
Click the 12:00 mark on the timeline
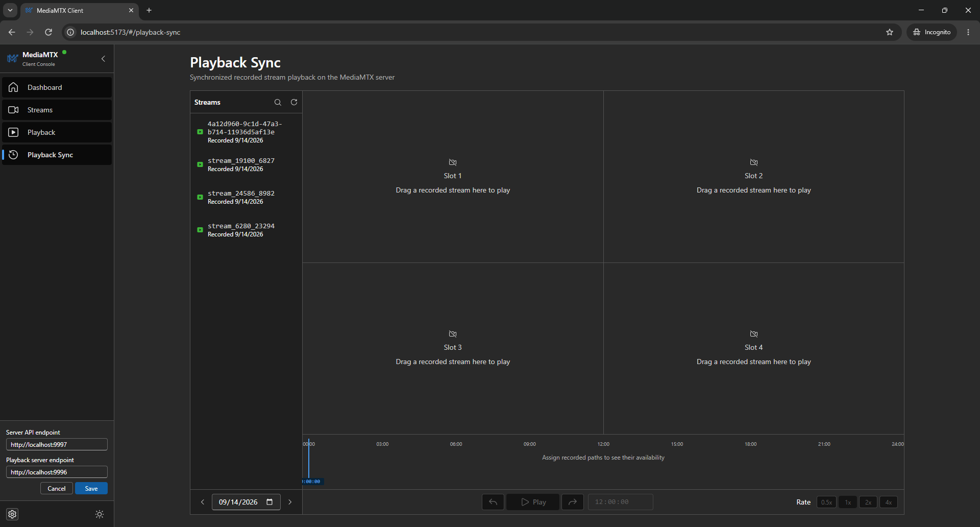(603, 444)
